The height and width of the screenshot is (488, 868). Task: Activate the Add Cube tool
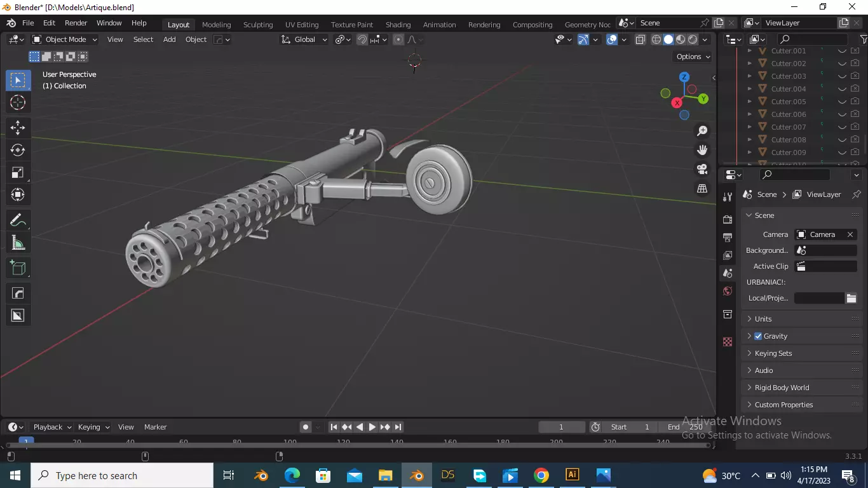pyautogui.click(x=18, y=268)
